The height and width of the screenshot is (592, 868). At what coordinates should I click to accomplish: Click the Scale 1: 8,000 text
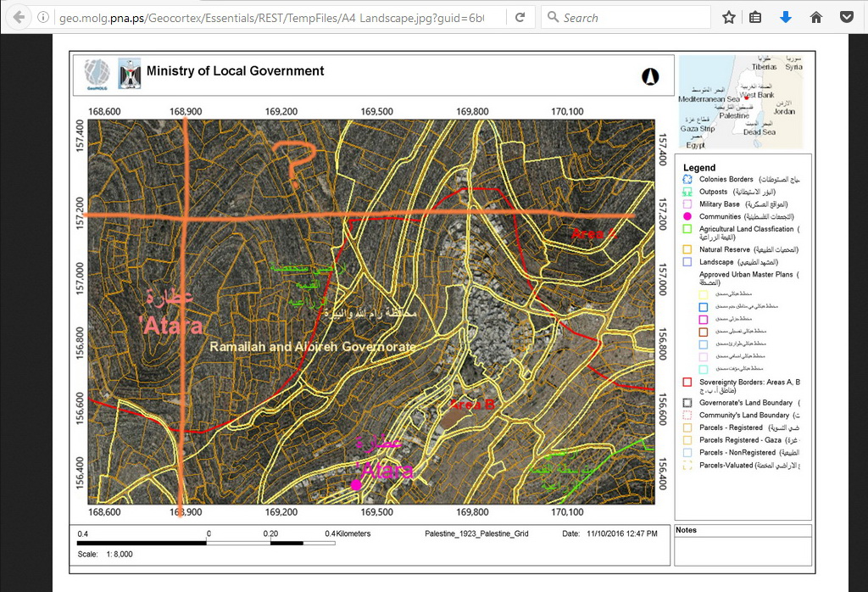click(x=105, y=554)
